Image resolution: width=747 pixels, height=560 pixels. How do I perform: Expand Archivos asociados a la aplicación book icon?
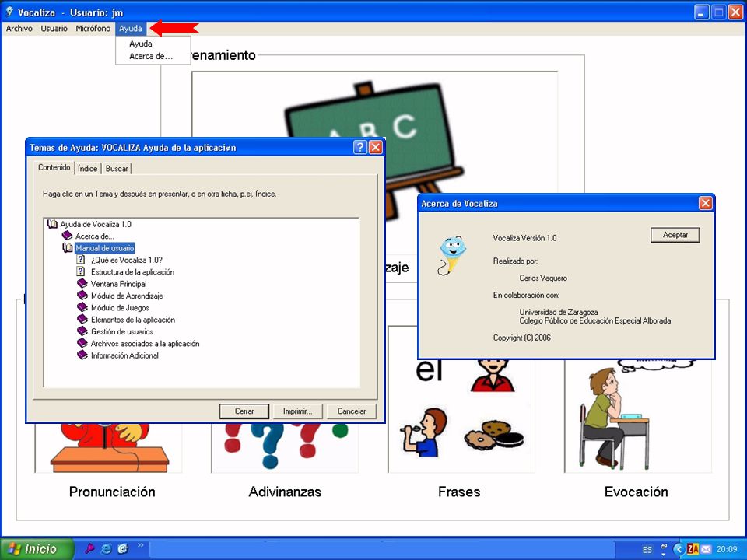point(82,343)
